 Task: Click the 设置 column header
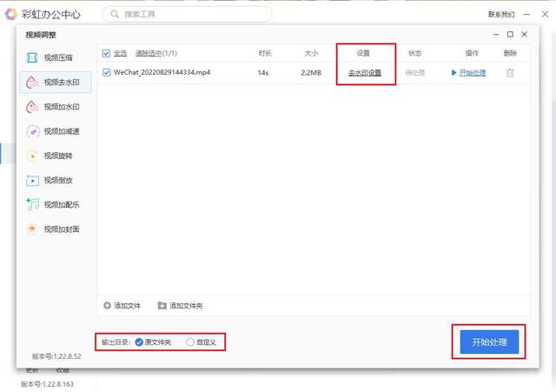(x=363, y=53)
